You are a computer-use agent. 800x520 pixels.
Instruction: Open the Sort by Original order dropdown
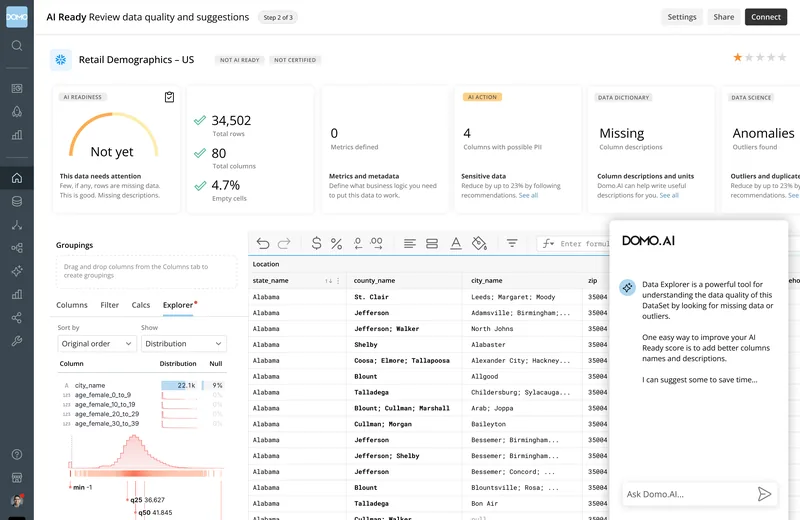point(96,344)
